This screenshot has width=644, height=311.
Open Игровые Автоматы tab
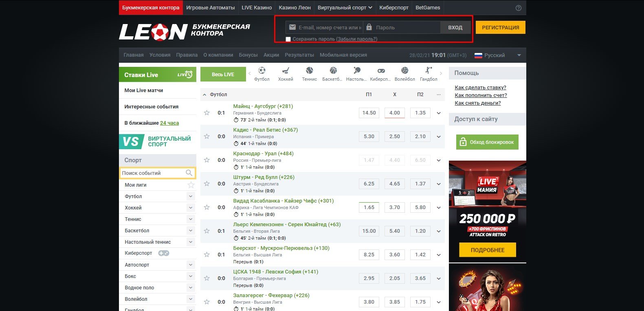pos(210,7)
